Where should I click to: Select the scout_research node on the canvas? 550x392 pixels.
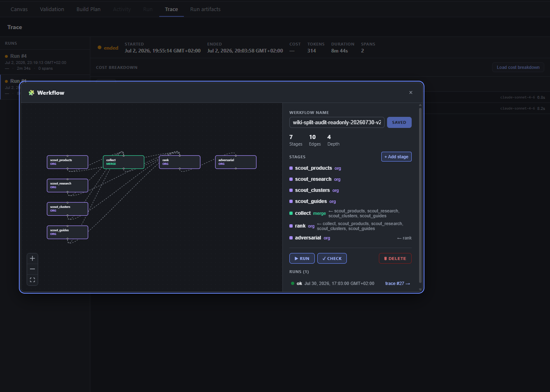(67, 185)
